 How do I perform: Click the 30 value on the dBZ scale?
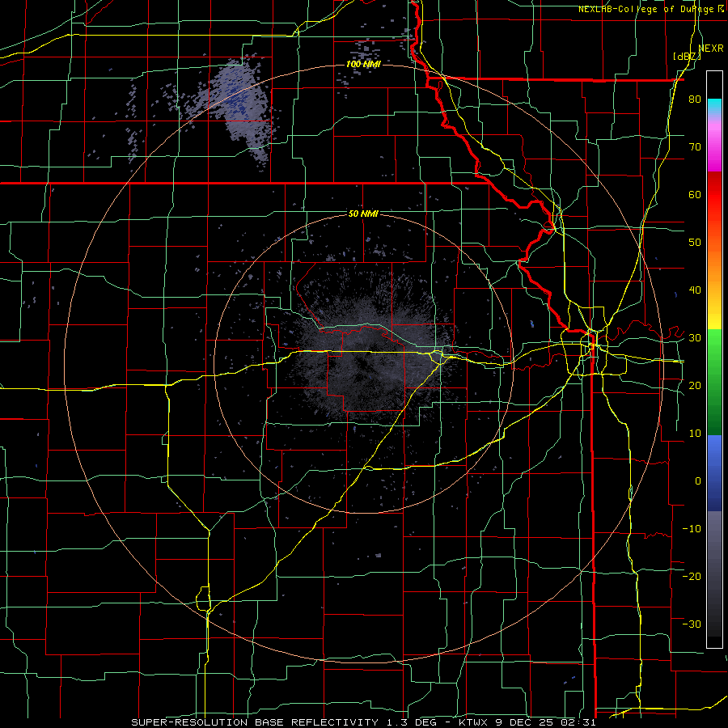(x=695, y=337)
